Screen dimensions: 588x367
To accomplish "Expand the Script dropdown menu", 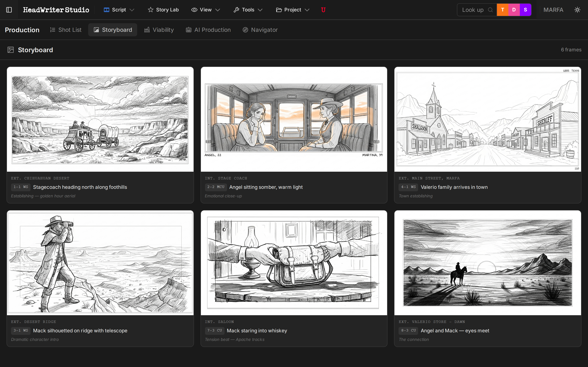I will click(x=119, y=10).
